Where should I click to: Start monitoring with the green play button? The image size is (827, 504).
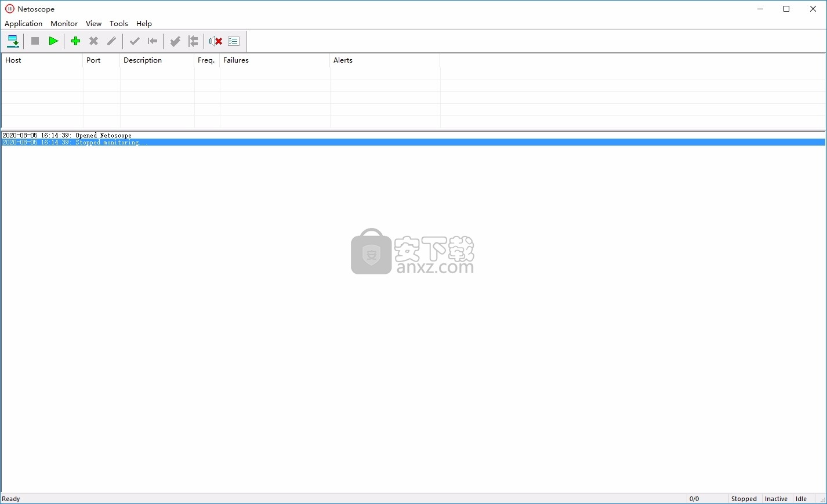pyautogui.click(x=53, y=41)
